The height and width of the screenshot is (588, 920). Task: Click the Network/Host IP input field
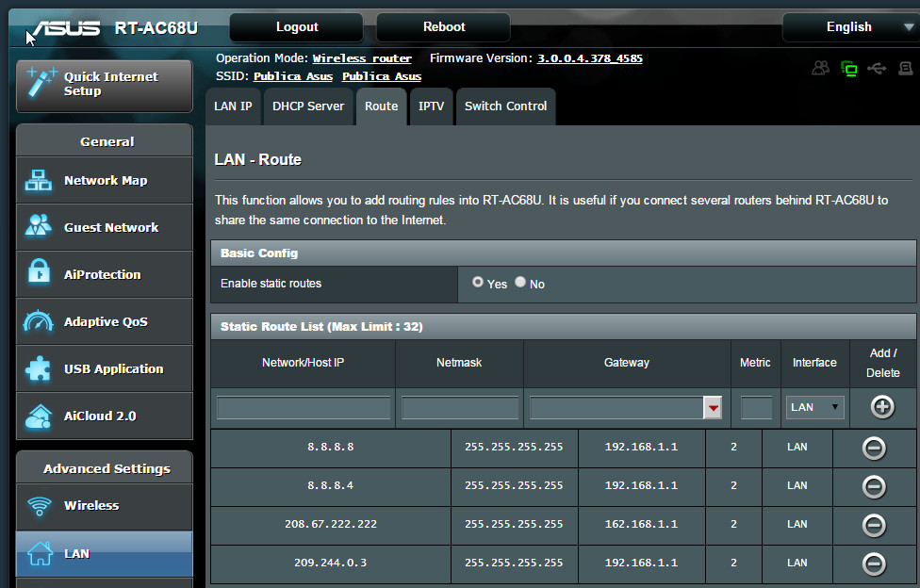pos(304,408)
